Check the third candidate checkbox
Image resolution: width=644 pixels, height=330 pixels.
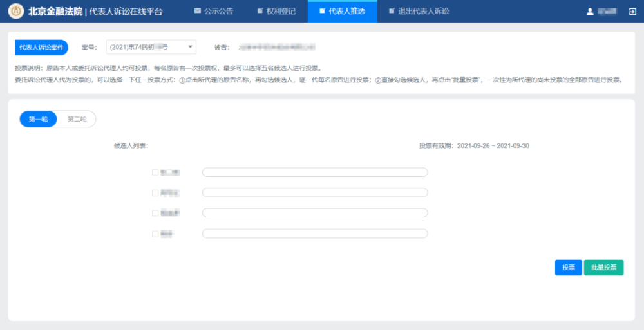tap(155, 213)
